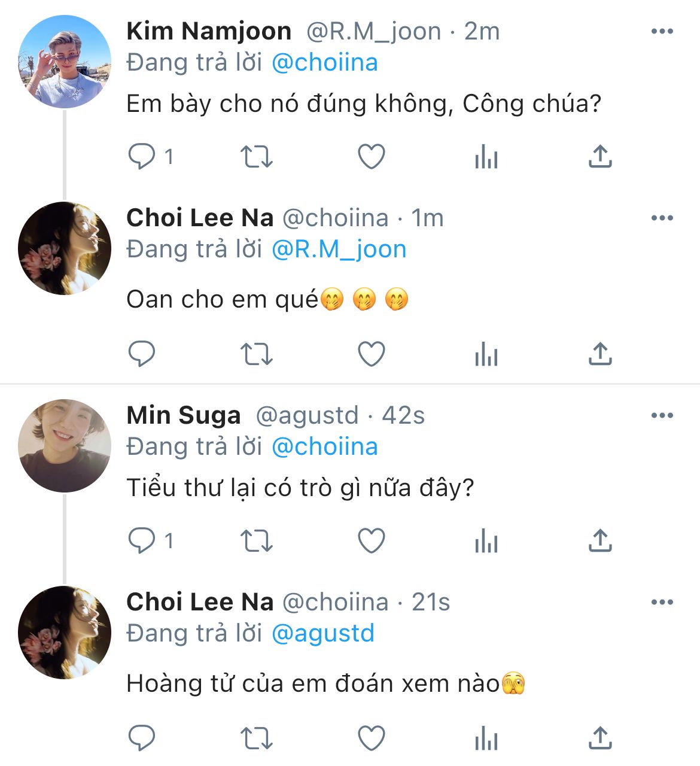
Task: Retweet the 'Oan cho em qué' tweet
Action: (x=256, y=354)
